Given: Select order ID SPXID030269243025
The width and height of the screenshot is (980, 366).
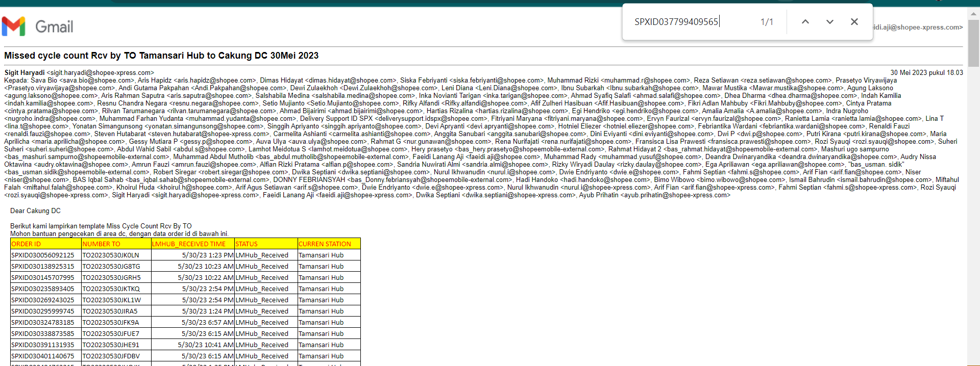Looking at the screenshot, I should 43,300.
